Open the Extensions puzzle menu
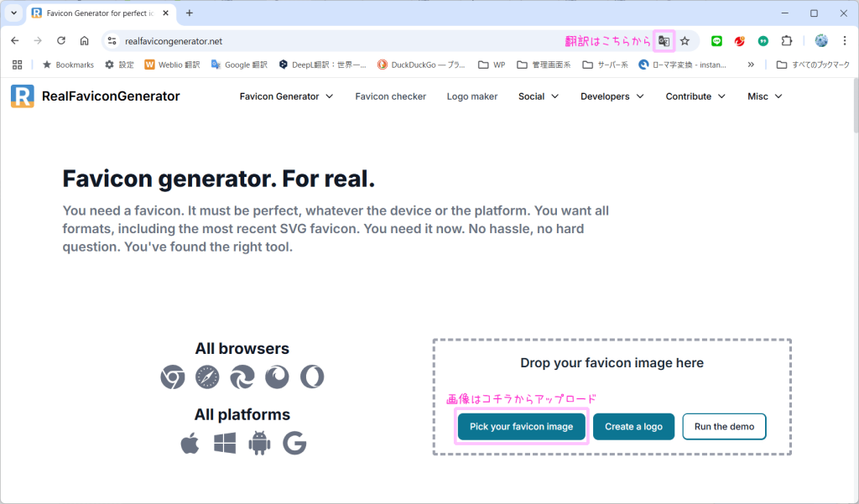 coord(787,40)
